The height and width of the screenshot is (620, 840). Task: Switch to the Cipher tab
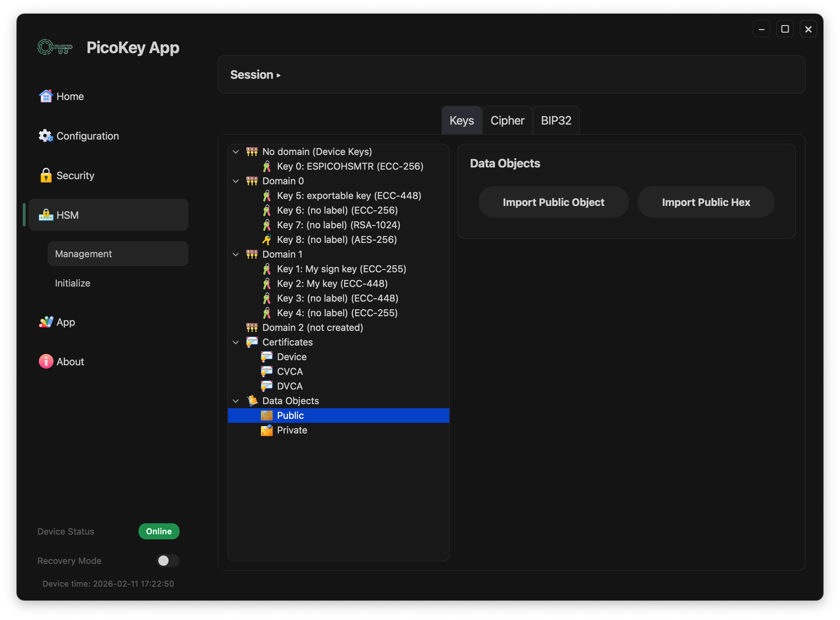click(507, 121)
